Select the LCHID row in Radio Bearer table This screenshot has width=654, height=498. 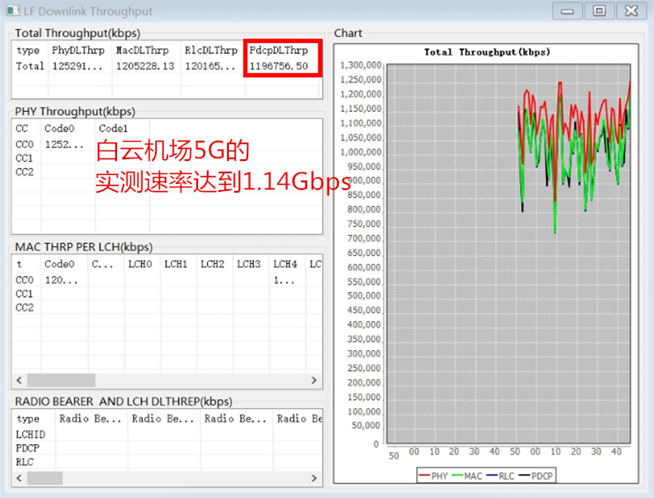30,435
